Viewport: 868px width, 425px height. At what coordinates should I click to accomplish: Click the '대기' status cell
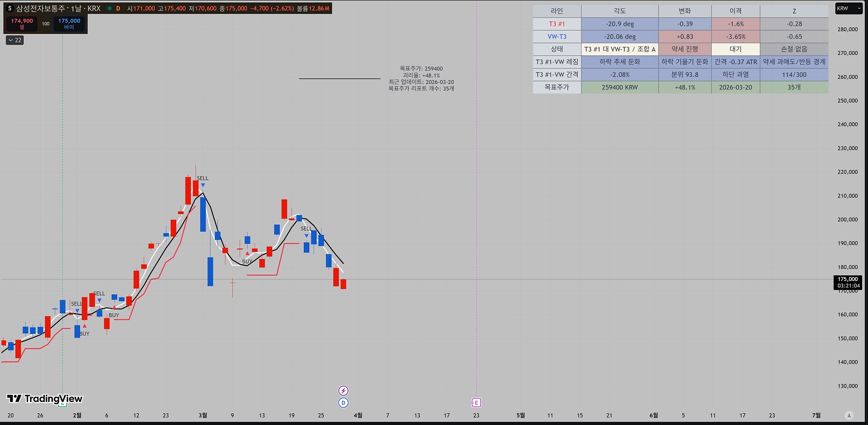tap(736, 49)
